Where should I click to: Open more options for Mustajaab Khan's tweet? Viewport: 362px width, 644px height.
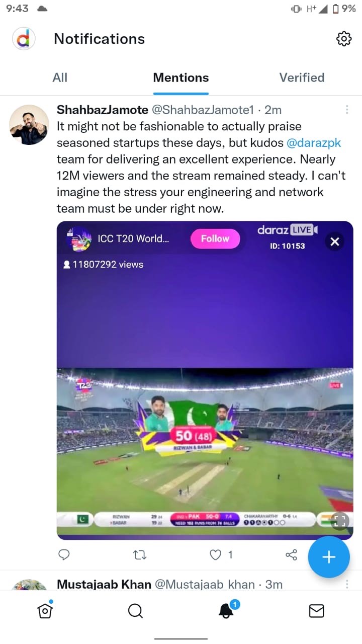click(x=347, y=584)
